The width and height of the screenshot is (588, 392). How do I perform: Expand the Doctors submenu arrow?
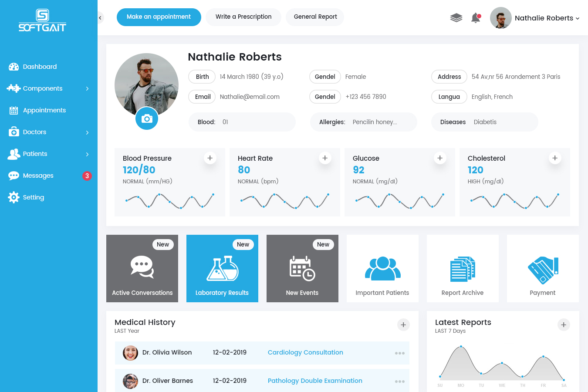[87, 132]
